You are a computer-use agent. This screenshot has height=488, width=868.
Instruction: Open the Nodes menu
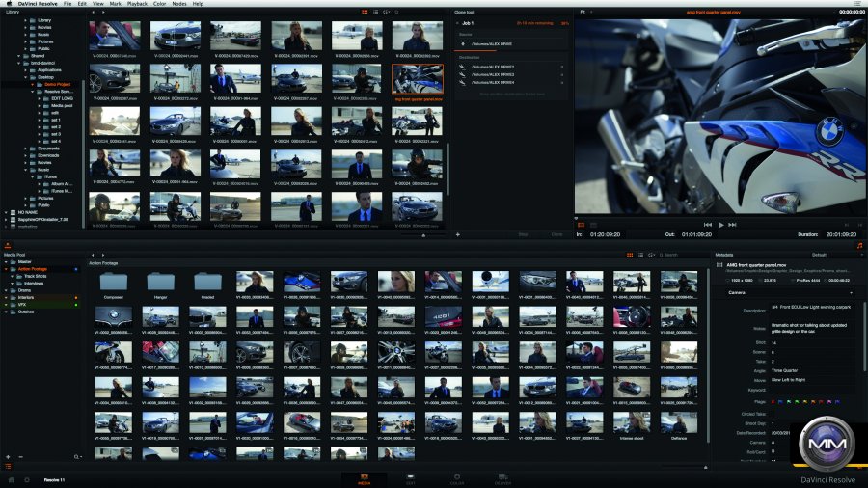179,4
